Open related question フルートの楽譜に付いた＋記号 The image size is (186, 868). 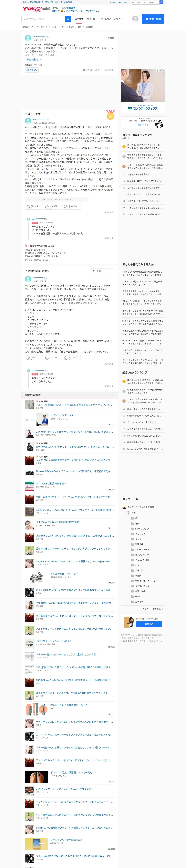(74, 405)
